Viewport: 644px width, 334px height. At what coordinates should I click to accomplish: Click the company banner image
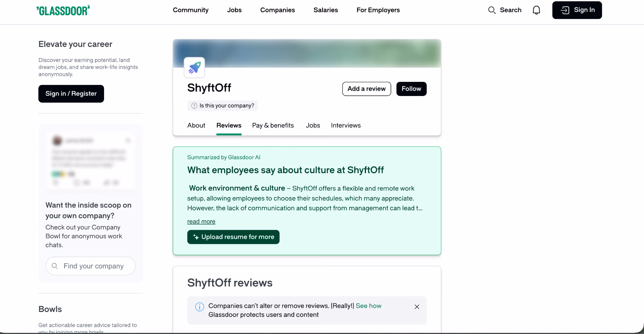tap(307, 54)
